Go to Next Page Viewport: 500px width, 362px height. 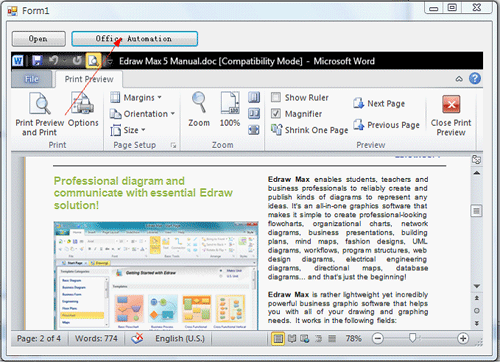coord(379,104)
